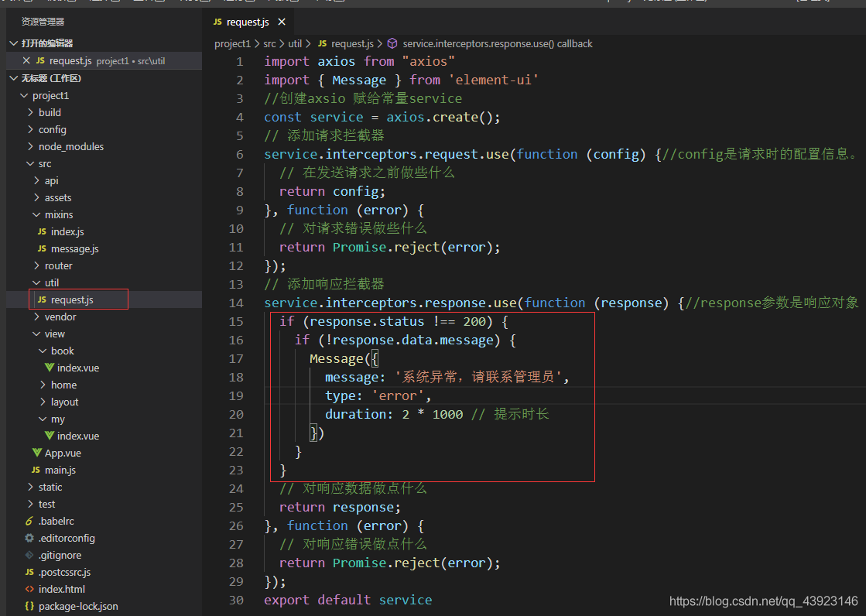Collapse the mixins folder
866x616 pixels.
[x=36, y=214]
